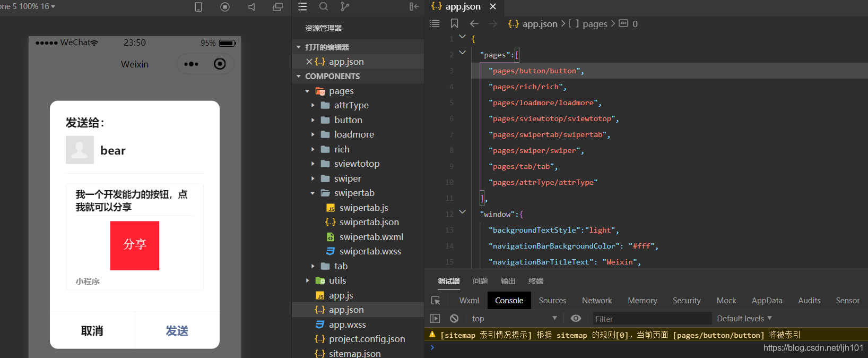This screenshot has width=868, height=358.
Task: Toggle console sidebar icon
Action: 435,319
